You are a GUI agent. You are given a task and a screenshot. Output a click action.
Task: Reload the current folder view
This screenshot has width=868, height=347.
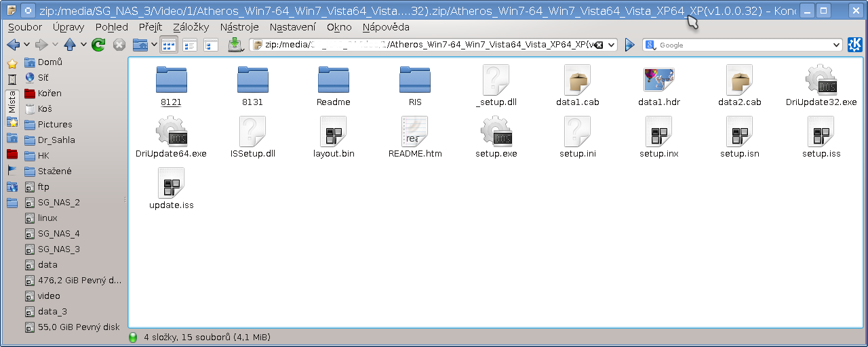click(99, 45)
